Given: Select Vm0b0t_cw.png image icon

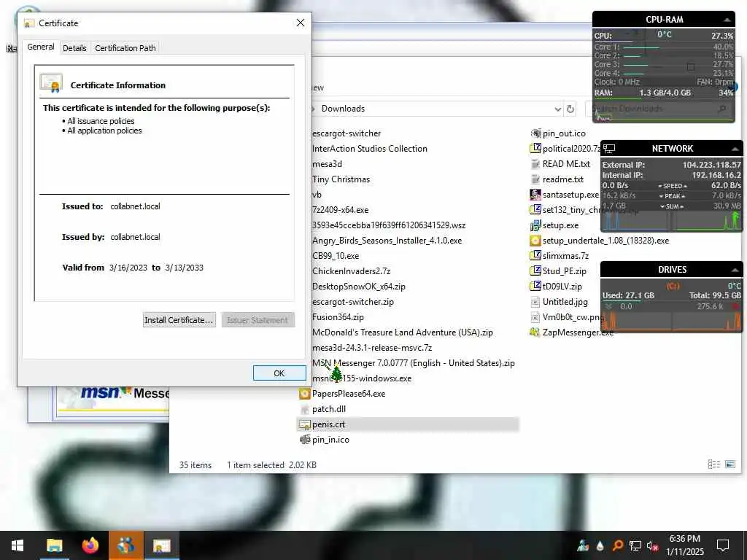Looking at the screenshot, I should (535, 317).
